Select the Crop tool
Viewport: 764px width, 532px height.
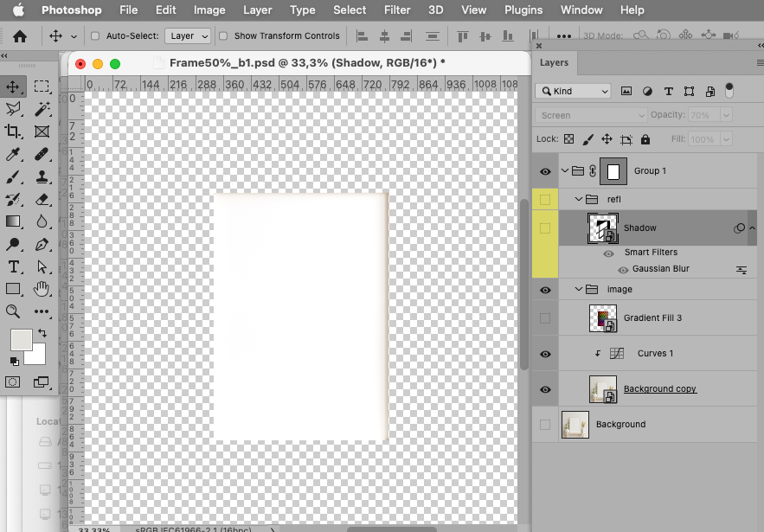[12, 131]
